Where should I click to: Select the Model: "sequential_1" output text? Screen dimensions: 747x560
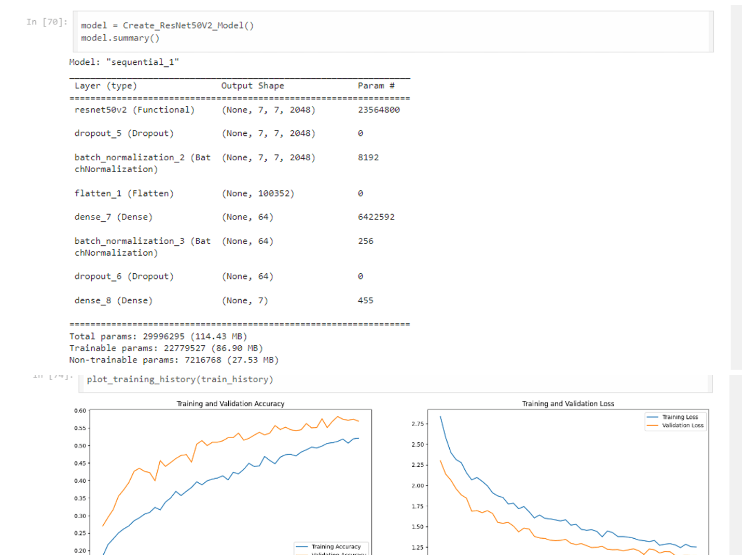coord(124,62)
